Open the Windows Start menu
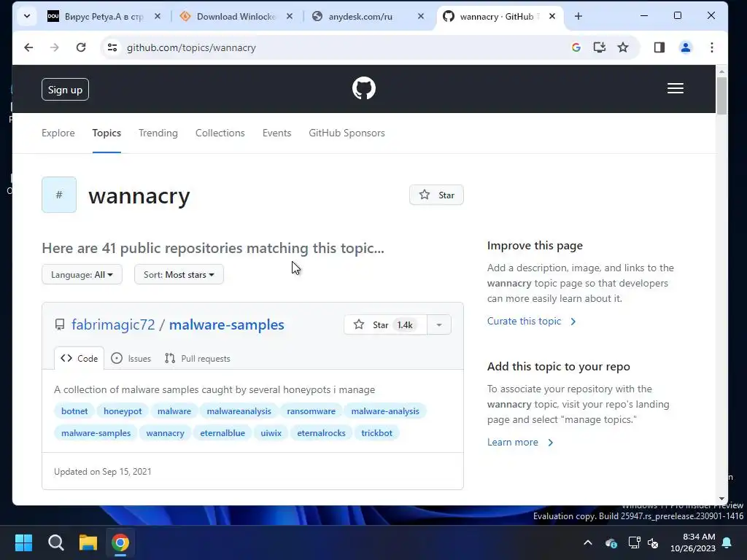The width and height of the screenshot is (747, 560). [23, 542]
